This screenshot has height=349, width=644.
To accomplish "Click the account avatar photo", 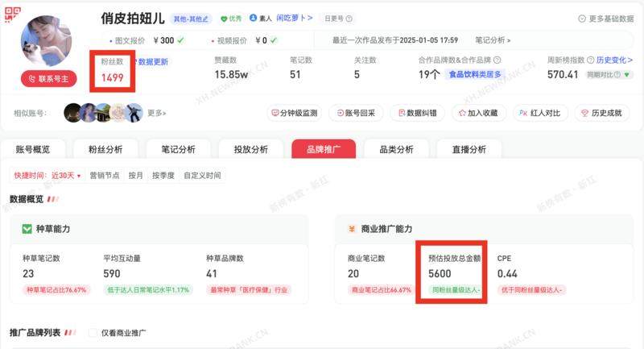I will [x=47, y=40].
